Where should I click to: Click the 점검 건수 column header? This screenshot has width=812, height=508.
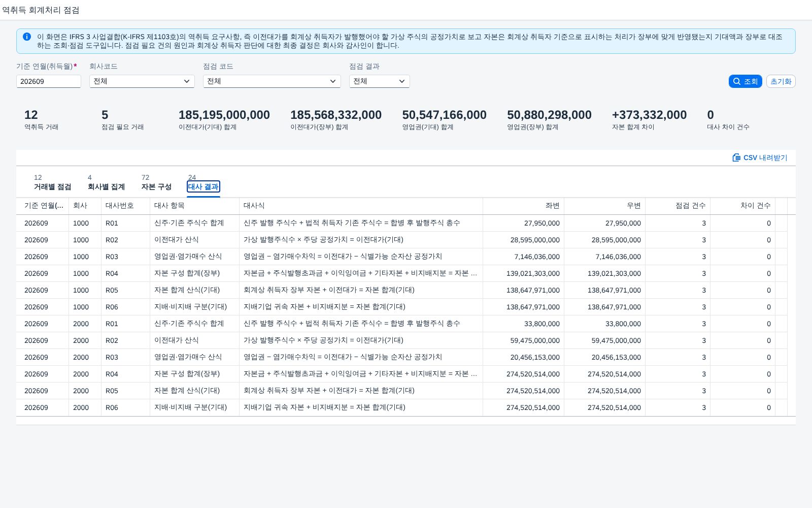(x=678, y=206)
